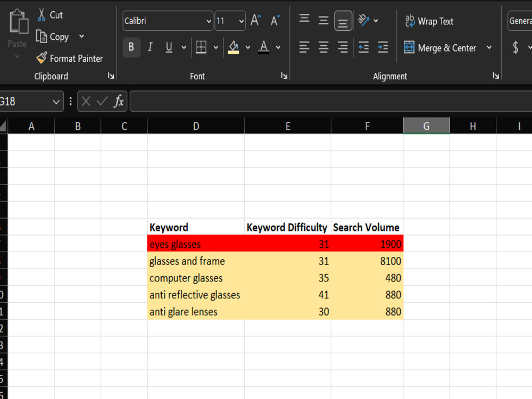Apply the font color A icon
This screenshot has width=532, height=399.
[264, 47]
